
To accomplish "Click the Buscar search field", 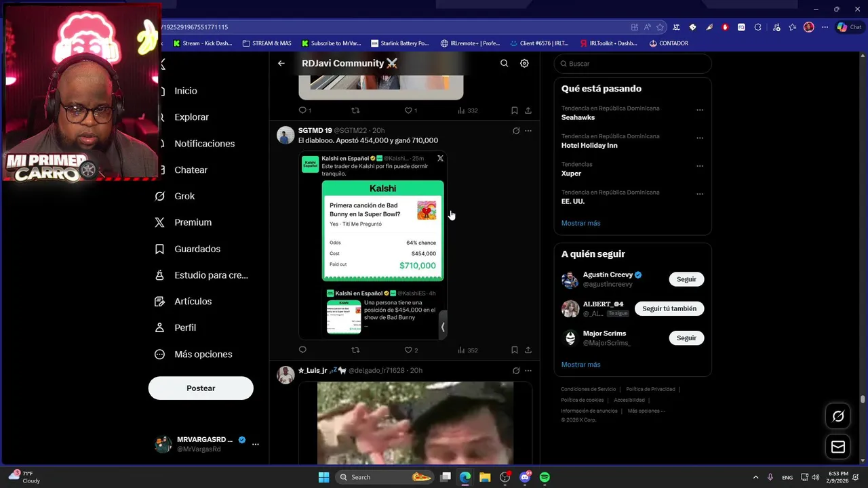I will click(633, 64).
